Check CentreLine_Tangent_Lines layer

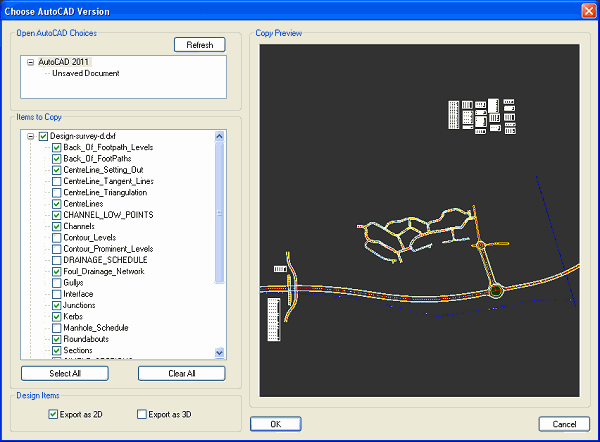[x=57, y=181]
